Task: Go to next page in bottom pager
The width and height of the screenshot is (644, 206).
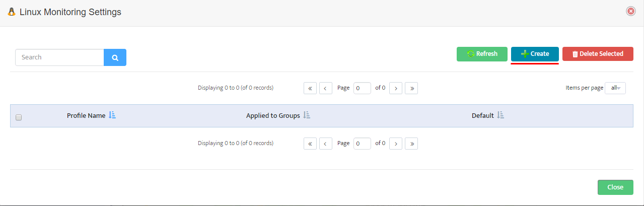Action: coord(396,144)
